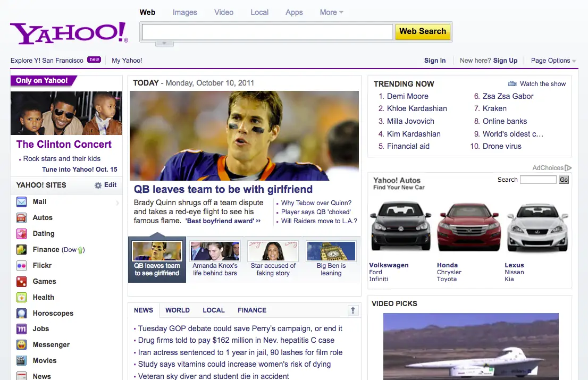
Task: Open the Flickr icon in sidebar
Action: click(21, 266)
